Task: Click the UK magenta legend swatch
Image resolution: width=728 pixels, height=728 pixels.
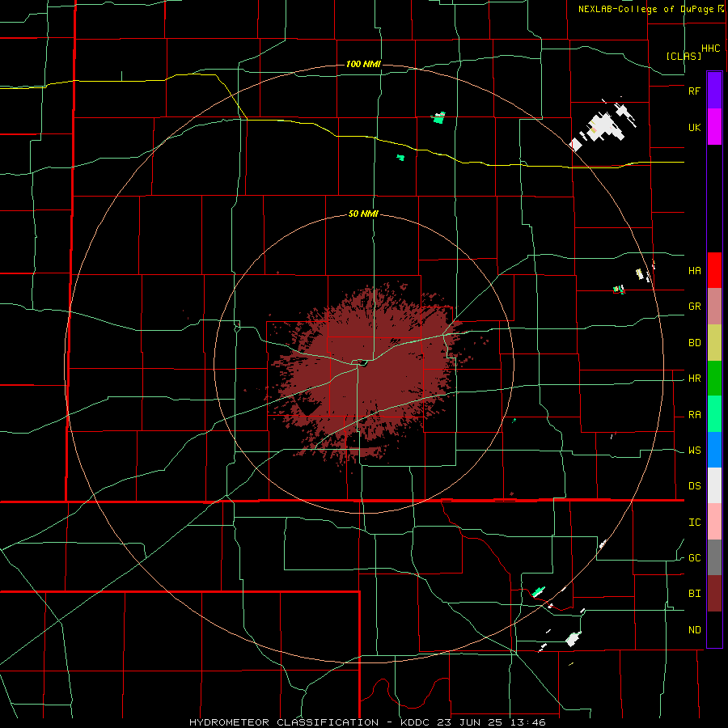Action: 714,127
